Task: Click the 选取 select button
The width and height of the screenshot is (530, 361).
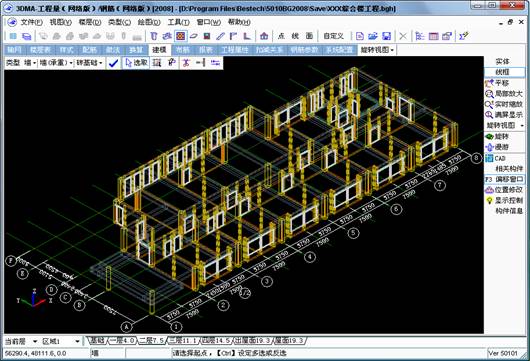Action: [x=136, y=63]
